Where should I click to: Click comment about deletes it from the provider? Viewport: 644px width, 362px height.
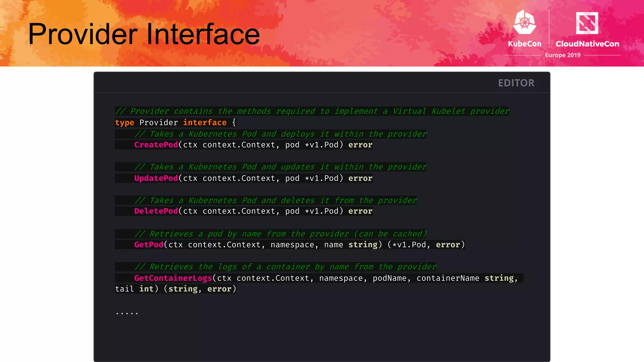click(275, 200)
